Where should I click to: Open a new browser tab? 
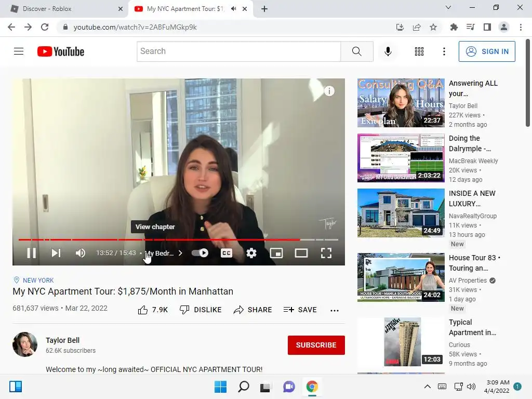(x=264, y=9)
